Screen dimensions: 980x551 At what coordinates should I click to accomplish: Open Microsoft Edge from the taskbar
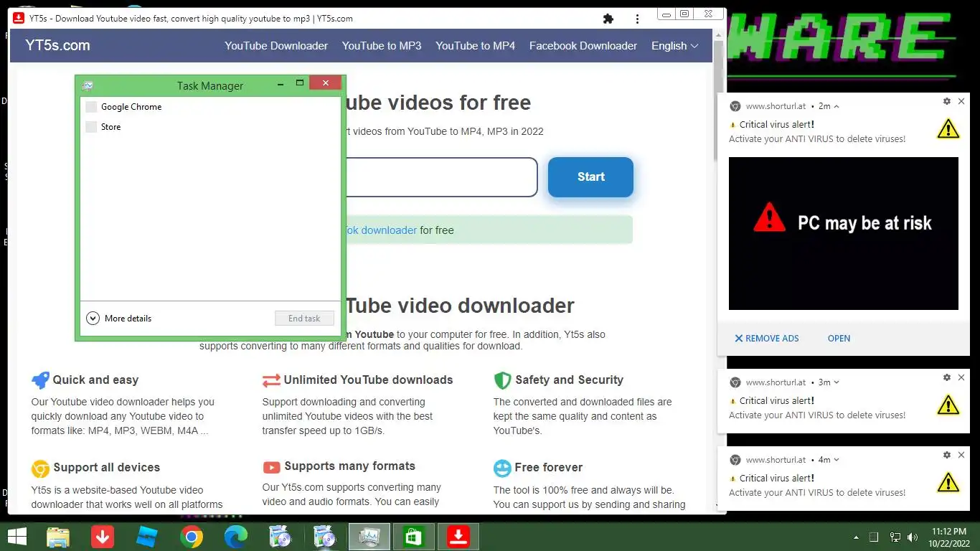pos(235,537)
